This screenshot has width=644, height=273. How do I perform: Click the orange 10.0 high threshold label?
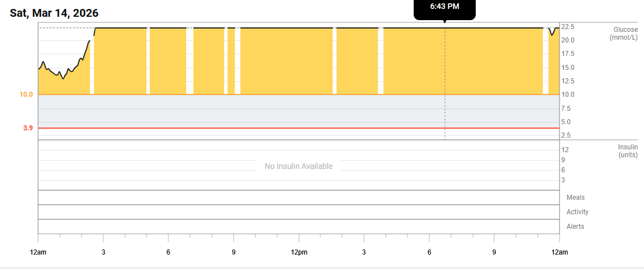coord(26,95)
